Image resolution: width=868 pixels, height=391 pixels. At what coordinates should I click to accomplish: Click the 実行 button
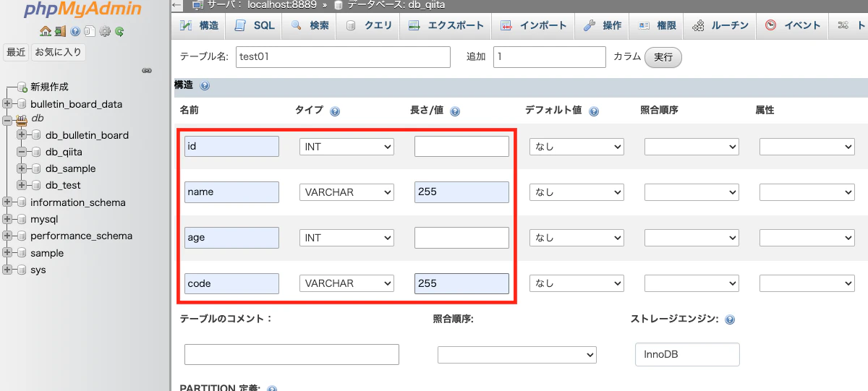663,57
